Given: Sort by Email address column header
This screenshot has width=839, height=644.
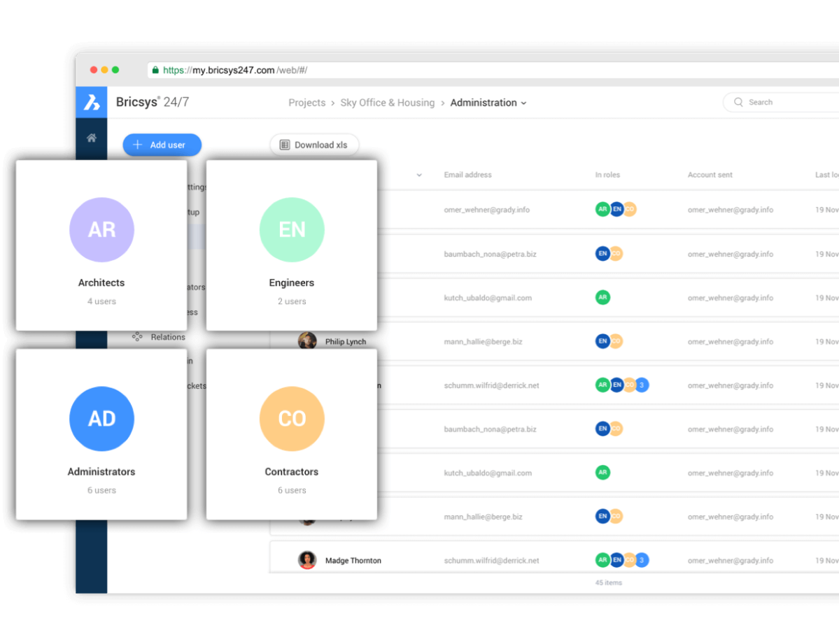Looking at the screenshot, I should coord(467,175).
